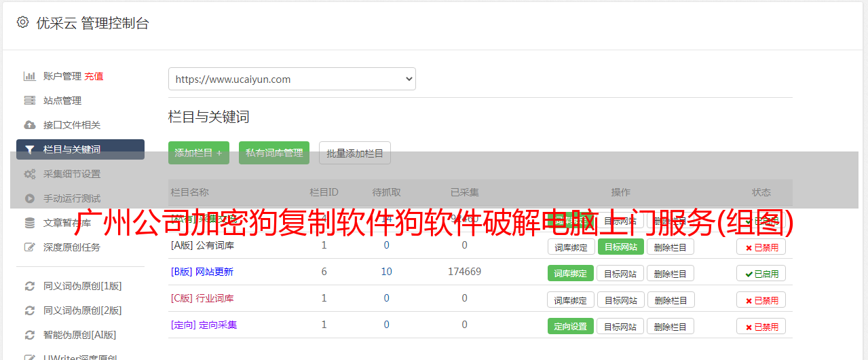Click the database icon for 文章暂存库
This screenshot has width=868, height=360.
point(30,223)
